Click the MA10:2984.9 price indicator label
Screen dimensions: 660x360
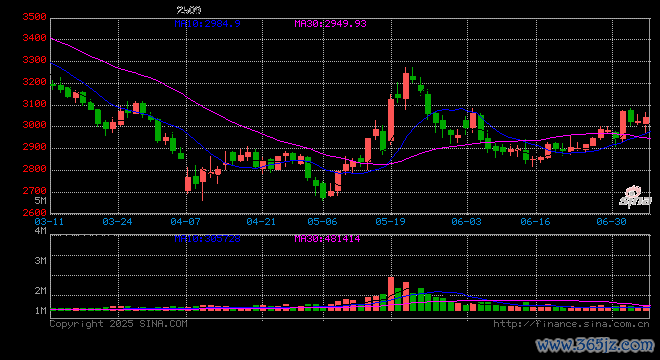(208, 24)
